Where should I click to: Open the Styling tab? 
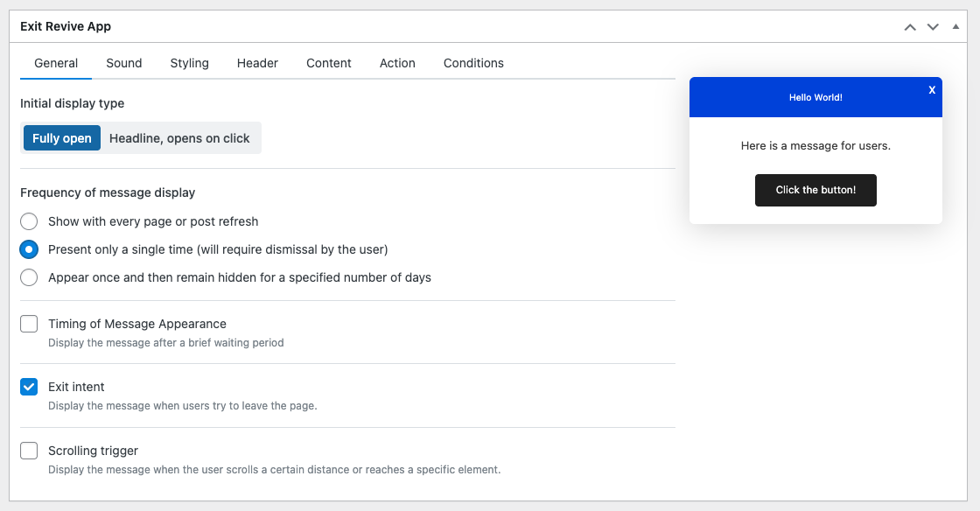click(189, 63)
